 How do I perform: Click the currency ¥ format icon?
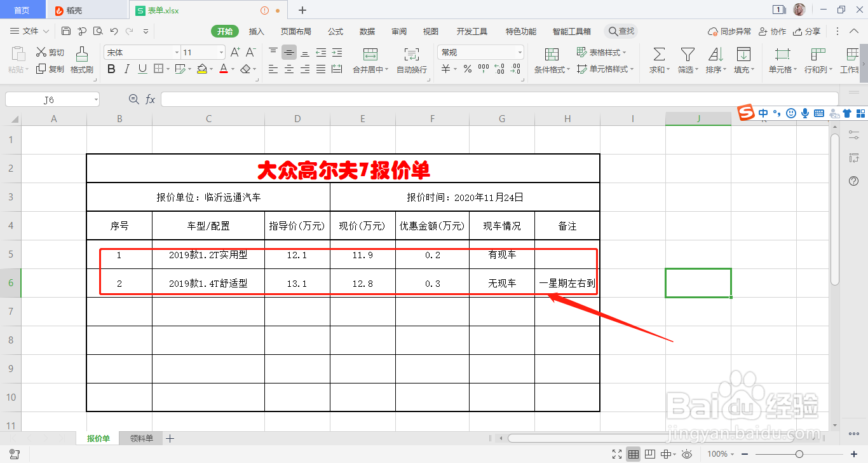pyautogui.click(x=446, y=69)
